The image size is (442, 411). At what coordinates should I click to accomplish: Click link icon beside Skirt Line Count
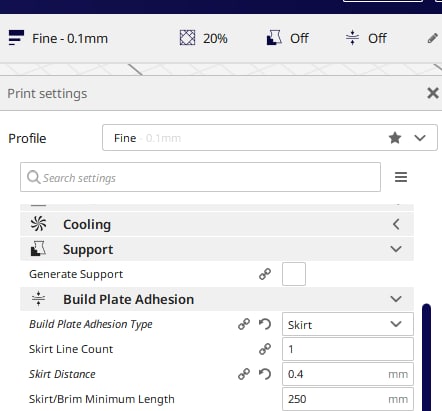(265, 349)
